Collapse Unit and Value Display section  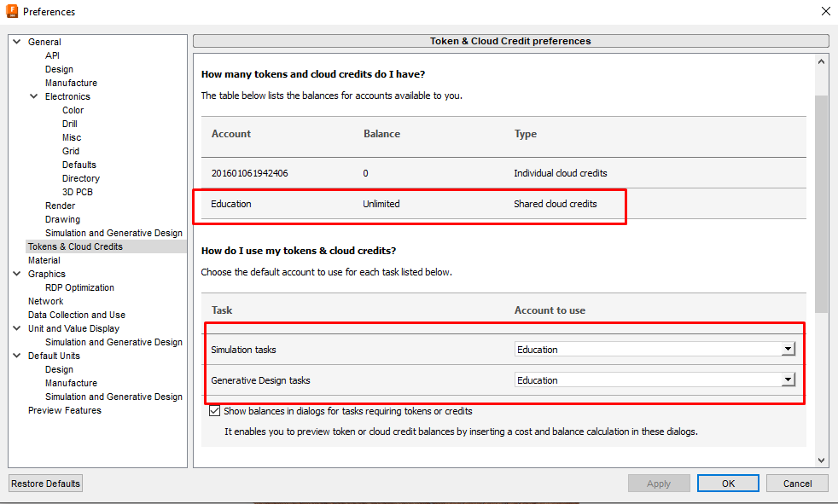[15, 327]
